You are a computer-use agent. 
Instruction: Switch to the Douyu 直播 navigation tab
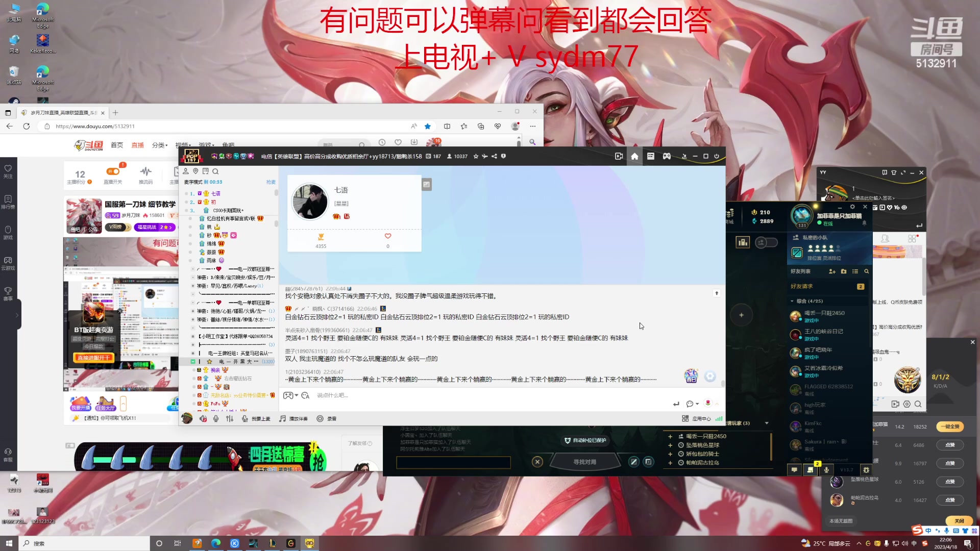coord(137,145)
